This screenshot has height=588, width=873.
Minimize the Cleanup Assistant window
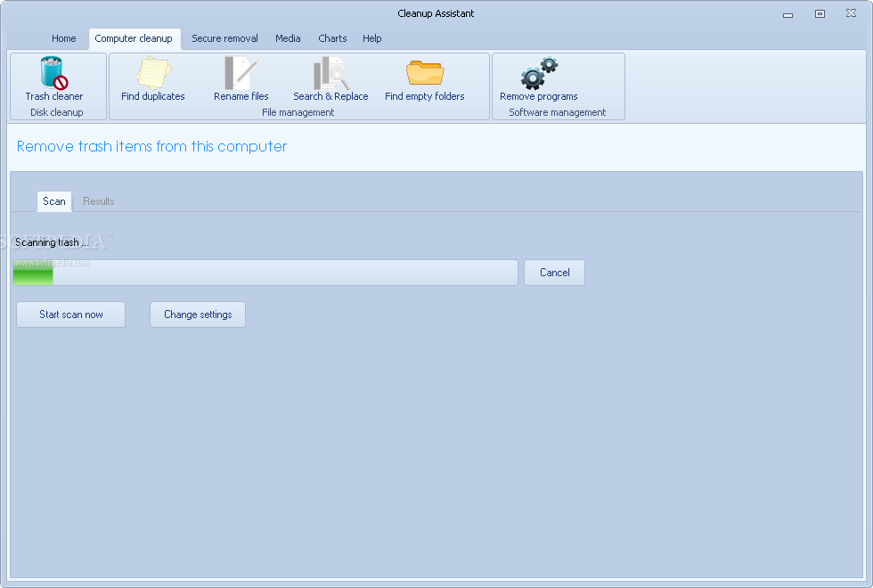tap(787, 14)
